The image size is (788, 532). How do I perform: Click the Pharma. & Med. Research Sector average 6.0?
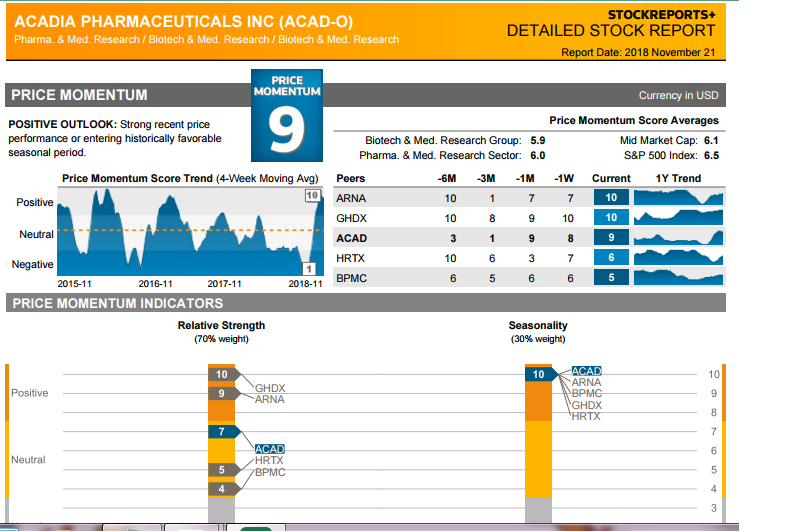pos(538,155)
